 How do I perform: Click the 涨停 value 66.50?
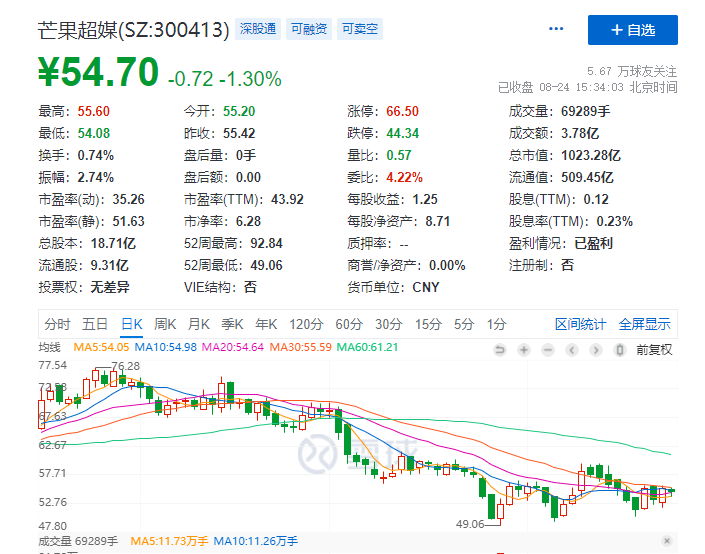click(x=402, y=111)
